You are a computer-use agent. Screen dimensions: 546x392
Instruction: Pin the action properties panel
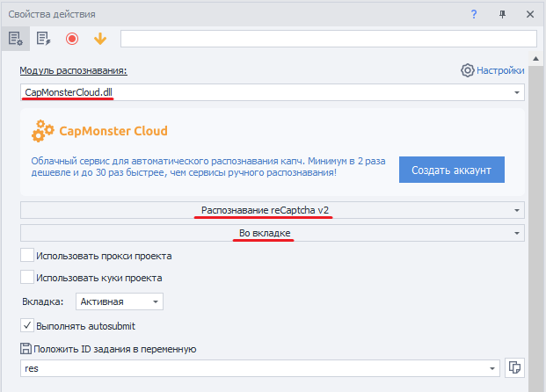(502, 14)
